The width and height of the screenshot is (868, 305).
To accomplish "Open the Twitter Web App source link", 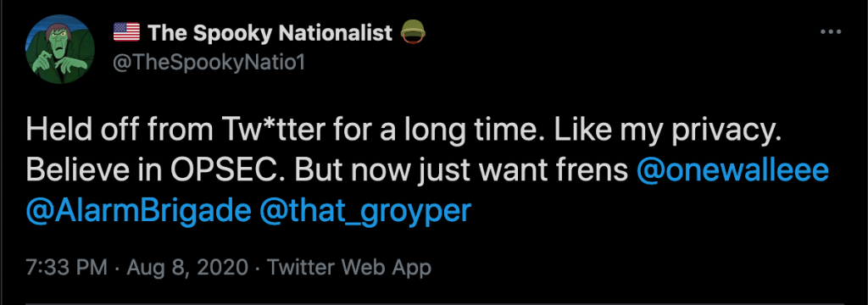I will [349, 268].
